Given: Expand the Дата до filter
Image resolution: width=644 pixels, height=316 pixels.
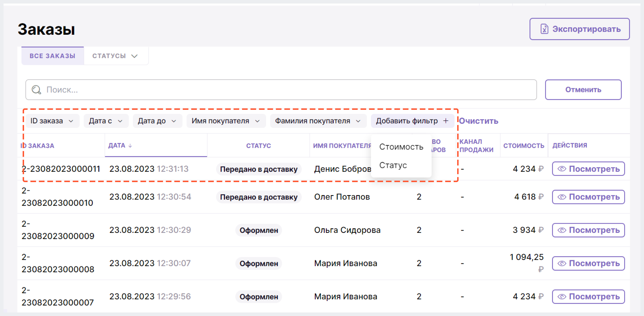Looking at the screenshot, I should 157,121.
